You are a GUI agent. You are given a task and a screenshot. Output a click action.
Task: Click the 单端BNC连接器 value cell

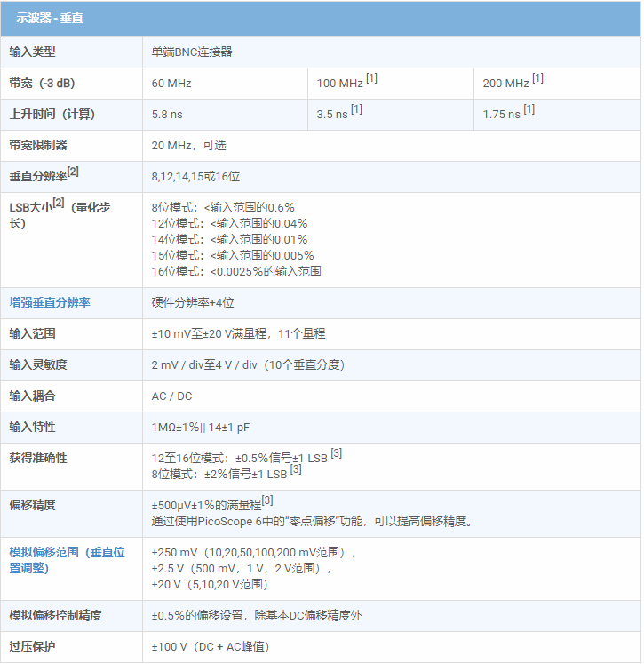(192, 52)
